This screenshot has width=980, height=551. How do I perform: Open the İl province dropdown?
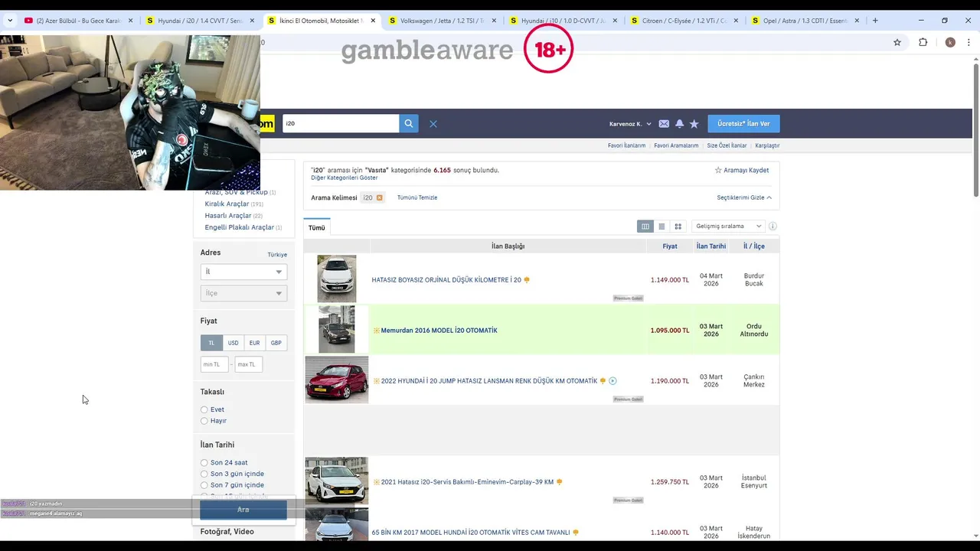click(x=243, y=272)
